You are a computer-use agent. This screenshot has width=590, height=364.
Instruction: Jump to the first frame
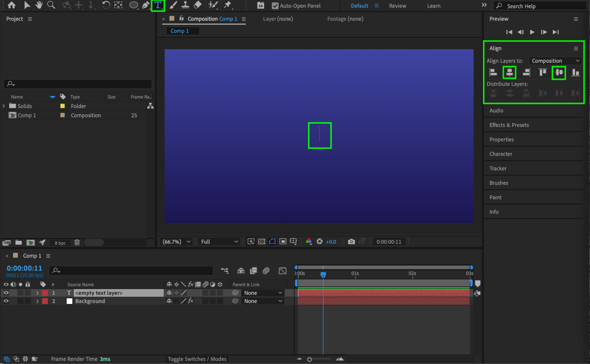click(509, 32)
